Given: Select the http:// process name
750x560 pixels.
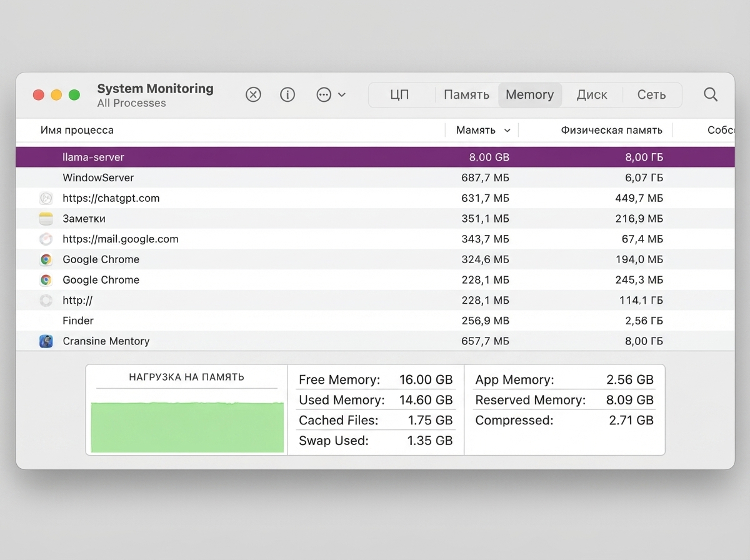Looking at the screenshot, I should pyautogui.click(x=77, y=300).
